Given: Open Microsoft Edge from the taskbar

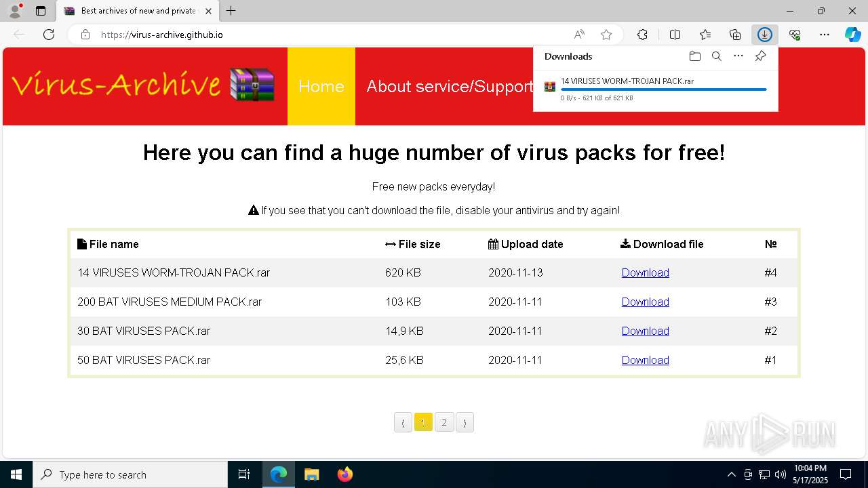Looking at the screenshot, I should [x=279, y=474].
